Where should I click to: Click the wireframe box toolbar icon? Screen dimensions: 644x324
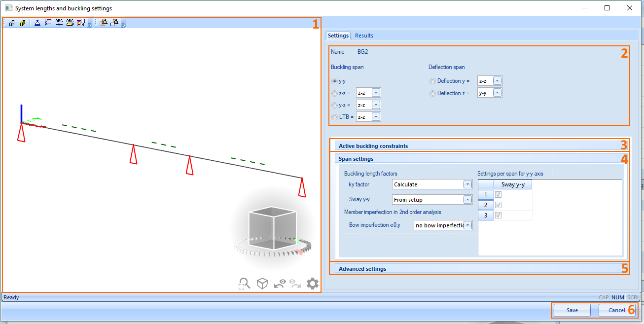(x=12, y=23)
